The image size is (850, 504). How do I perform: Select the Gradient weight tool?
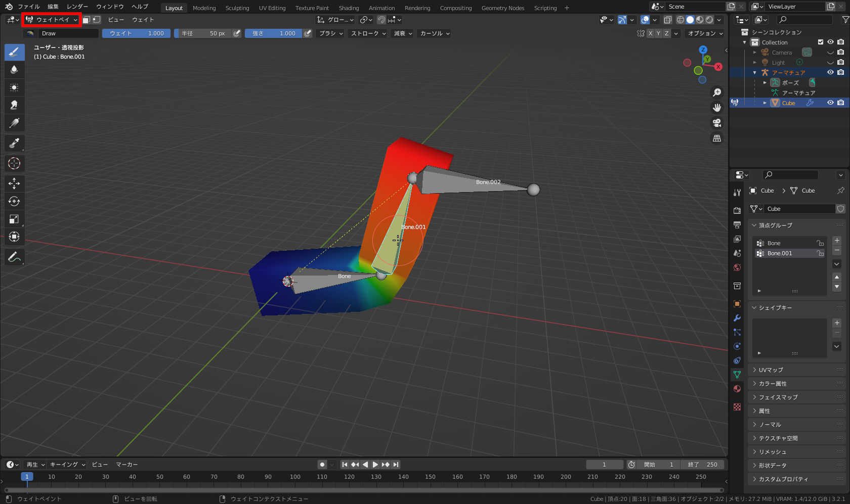[14, 123]
